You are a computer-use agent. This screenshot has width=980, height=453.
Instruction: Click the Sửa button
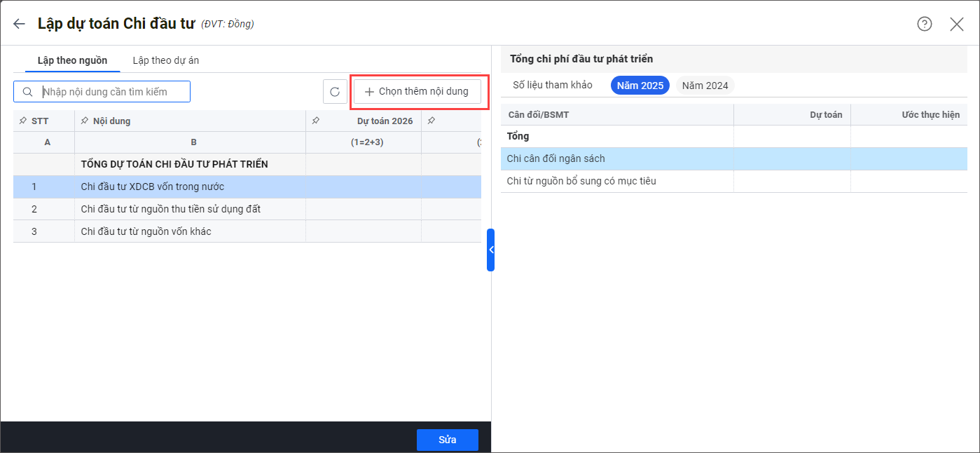(x=447, y=440)
